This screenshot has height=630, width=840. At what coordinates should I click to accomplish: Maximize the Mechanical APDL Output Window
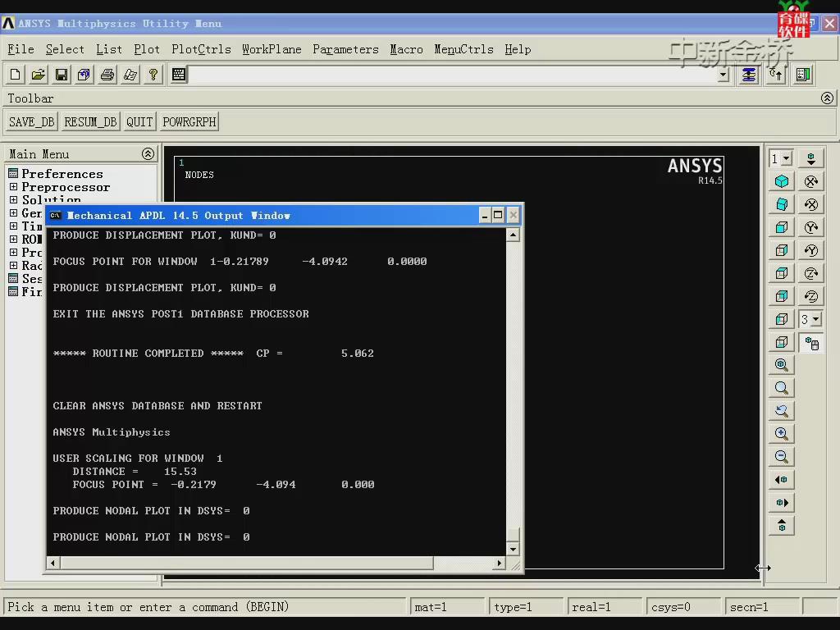498,216
